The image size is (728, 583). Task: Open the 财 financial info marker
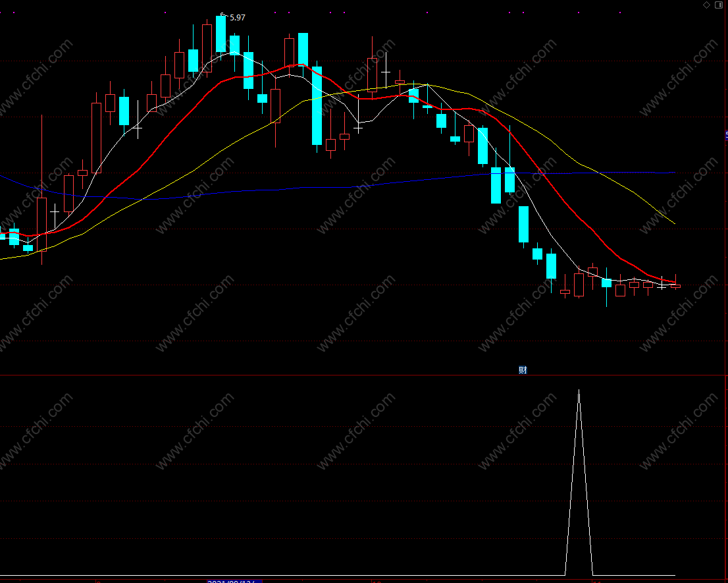point(523,370)
